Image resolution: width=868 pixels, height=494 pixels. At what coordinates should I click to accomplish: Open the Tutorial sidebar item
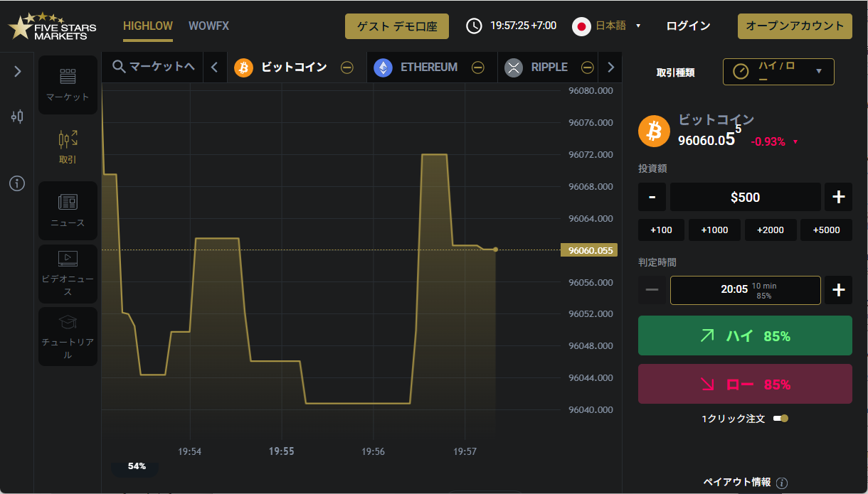pos(68,336)
